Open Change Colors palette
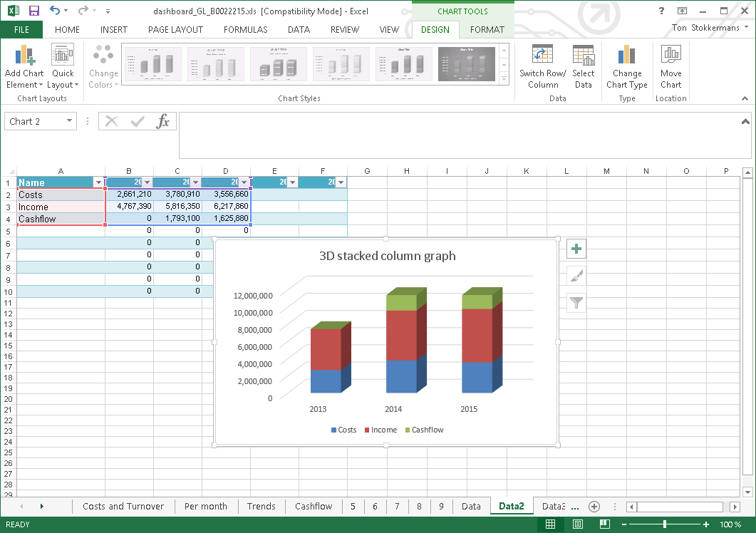 pyautogui.click(x=103, y=66)
